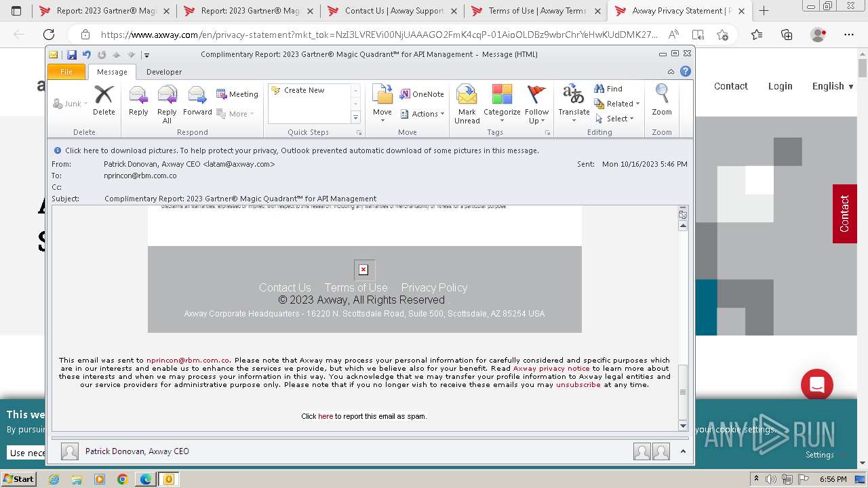
Task: Minimize the ribbon with the caret
Action: click(671, 71)
